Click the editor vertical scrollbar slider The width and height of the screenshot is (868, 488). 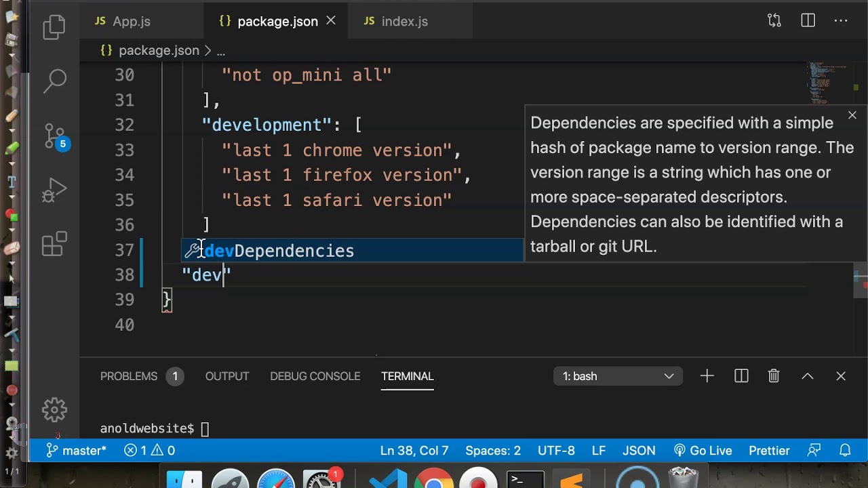click(861, 281)
